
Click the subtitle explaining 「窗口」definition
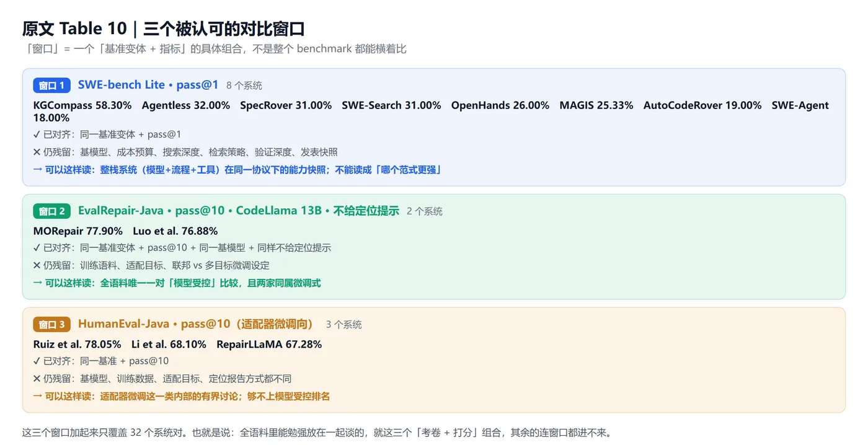[215, 48]
